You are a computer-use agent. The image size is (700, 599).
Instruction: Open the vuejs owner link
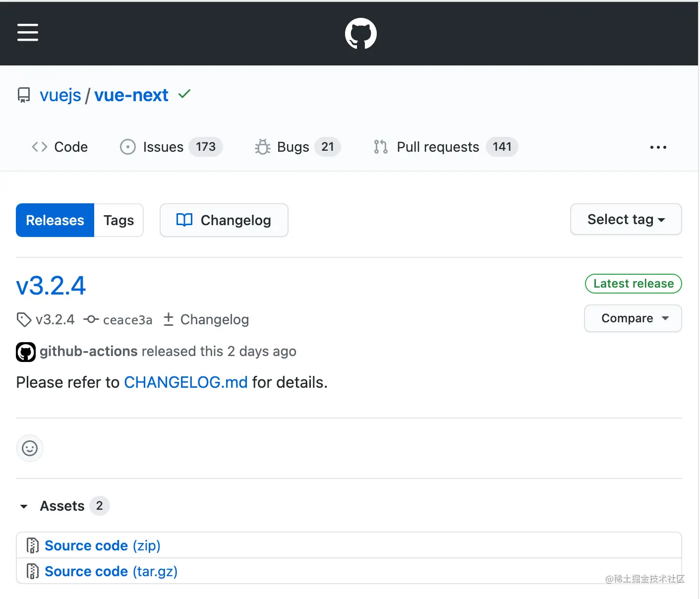point(60,95)
